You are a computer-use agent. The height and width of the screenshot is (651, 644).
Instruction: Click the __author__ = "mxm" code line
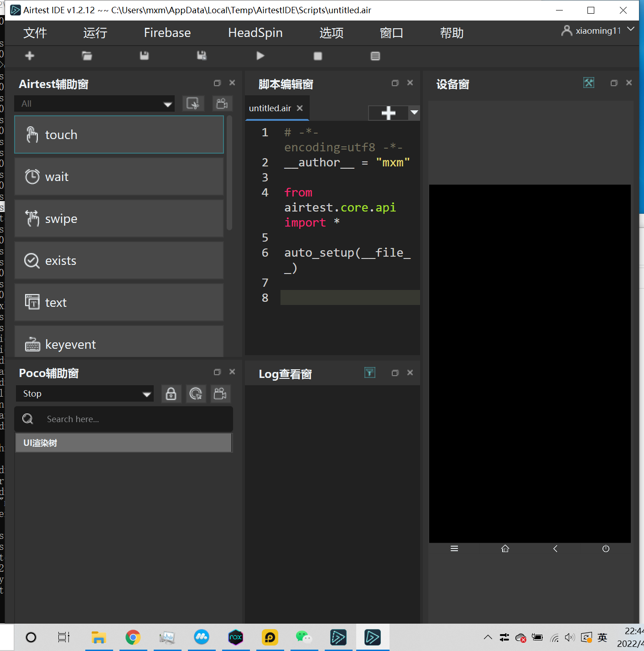coord(347,162)
